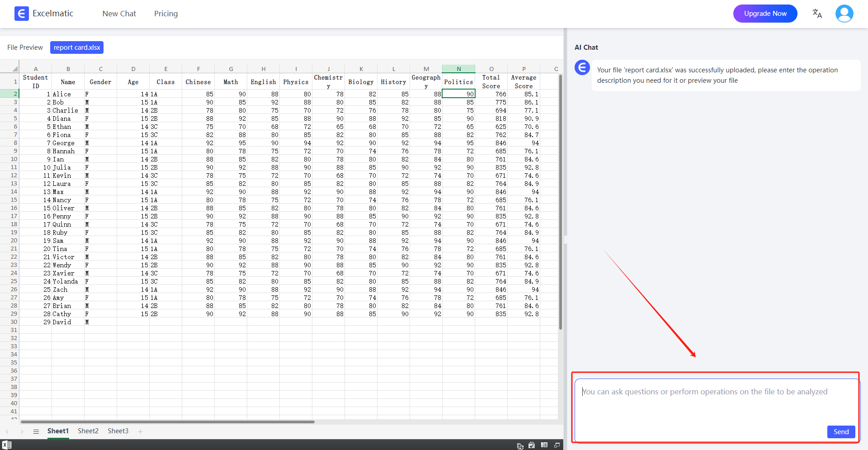Open the all sheets list menu
This screenshot has height=450, width=868.
[x=36, y=431]
